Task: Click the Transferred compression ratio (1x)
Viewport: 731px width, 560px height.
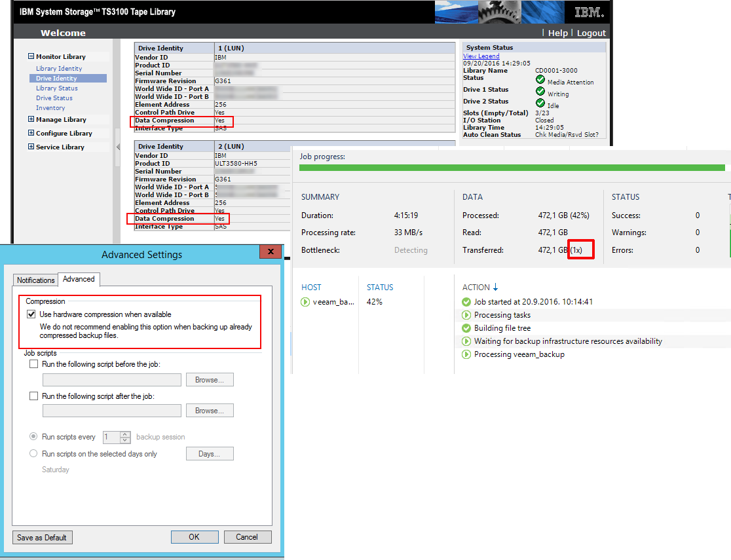Action: 576,250
